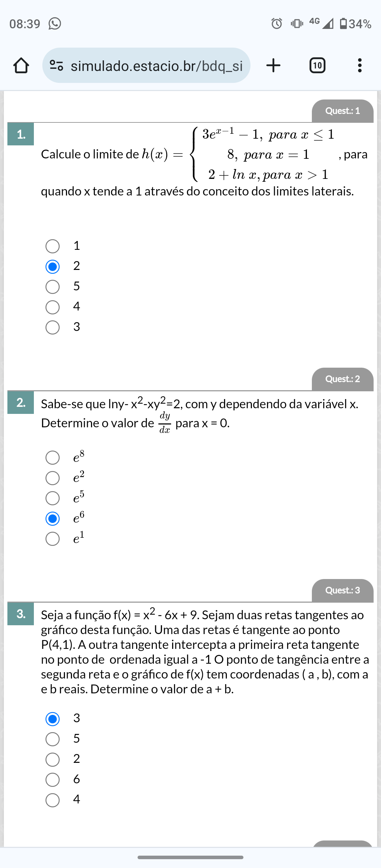Viewport: 381px width, 868px height.
Task: Select answer 6 for question 3
Action: pos(53,780)
